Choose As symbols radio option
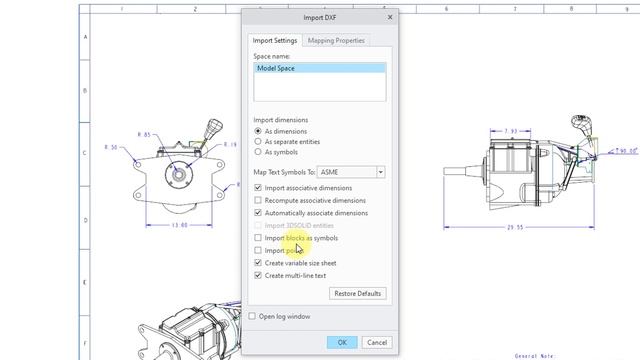This screenshot has height=360, width=640. click(x=258, y=151)
